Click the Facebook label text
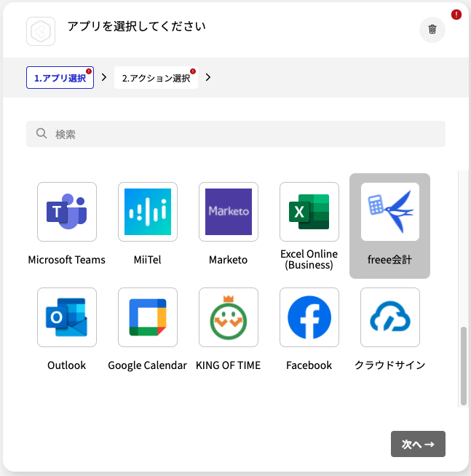Viewport: 471px width, 476px height. pyautogui.click(x=309, y=365)
